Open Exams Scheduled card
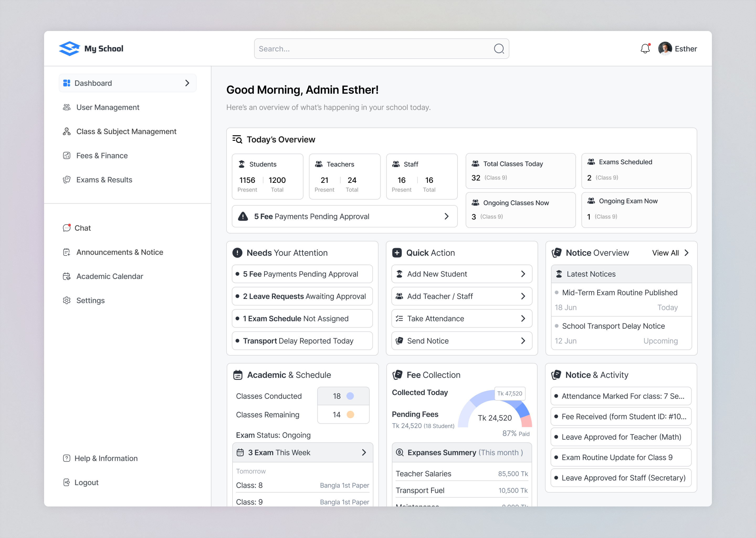The width and height of the screenshot is (756, 538). pos(636,171)
